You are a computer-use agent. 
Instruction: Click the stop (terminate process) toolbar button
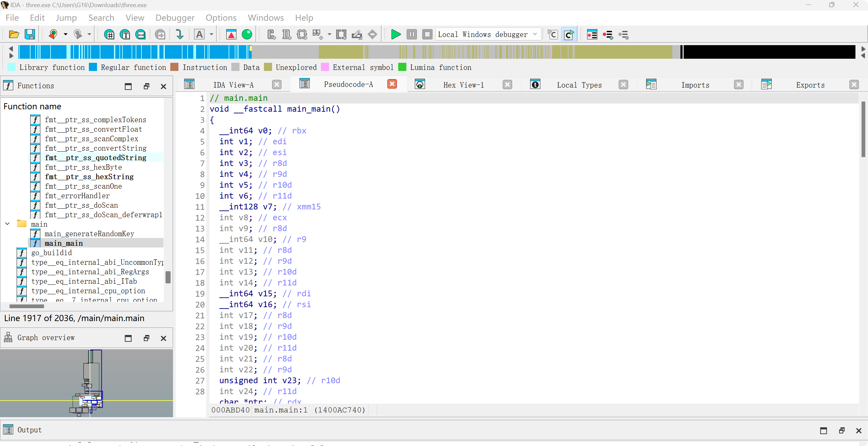point(427,34)
